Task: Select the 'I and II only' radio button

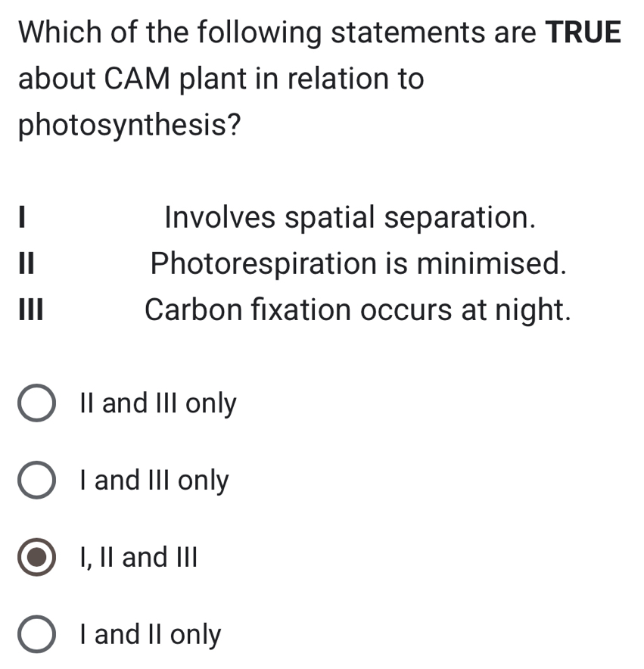Action: pyautogui.click(x=36, y=635)
